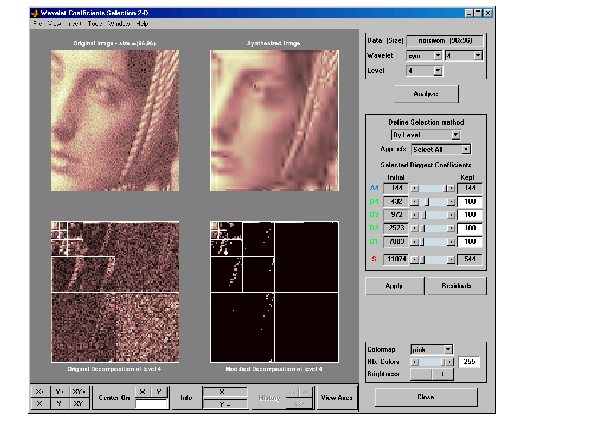Toggle Center On Y button

[159, 392]
